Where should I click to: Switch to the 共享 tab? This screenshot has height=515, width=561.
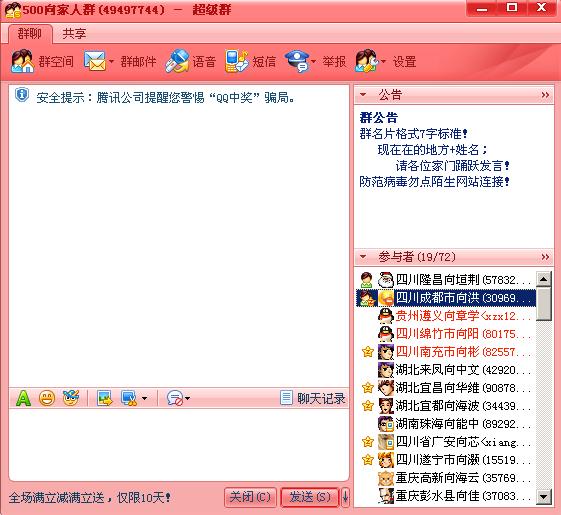pyautogui.click(x=74, y=34)
